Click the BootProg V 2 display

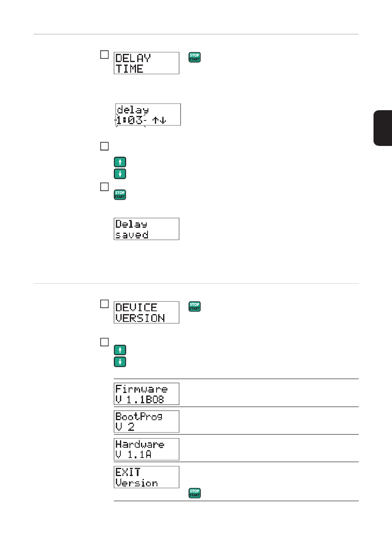pos(146,421)
